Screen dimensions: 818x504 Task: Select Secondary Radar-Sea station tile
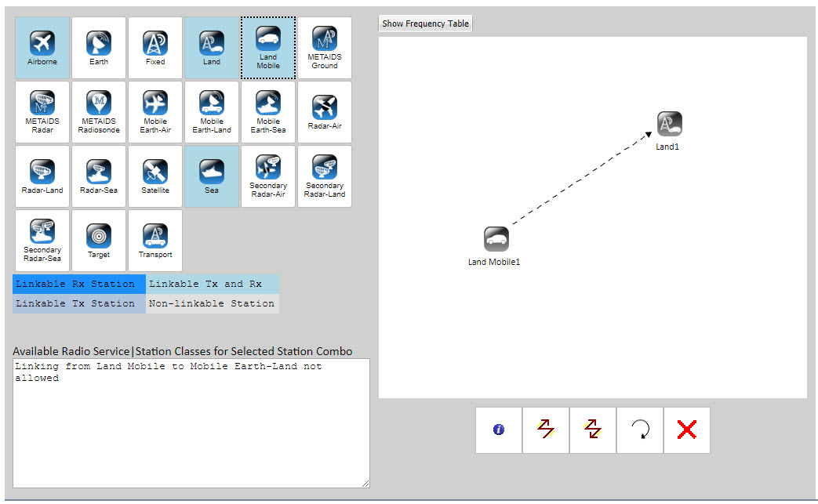pyautogui.click(x=42, y=241)
